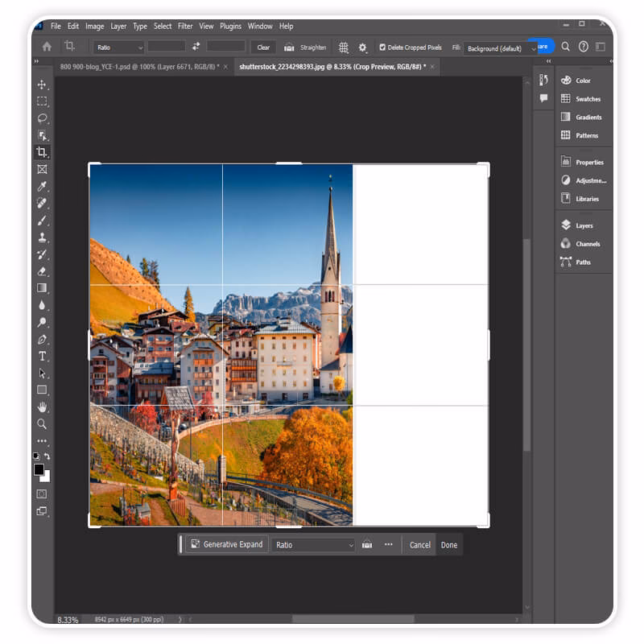Click the Generative Expand button

[226, 544]
